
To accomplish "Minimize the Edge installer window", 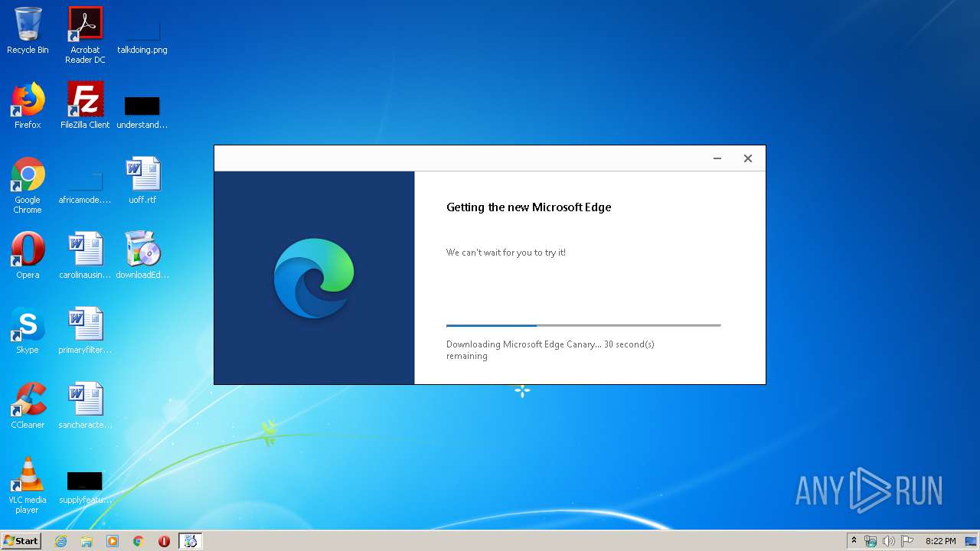I will pos(717,158).
